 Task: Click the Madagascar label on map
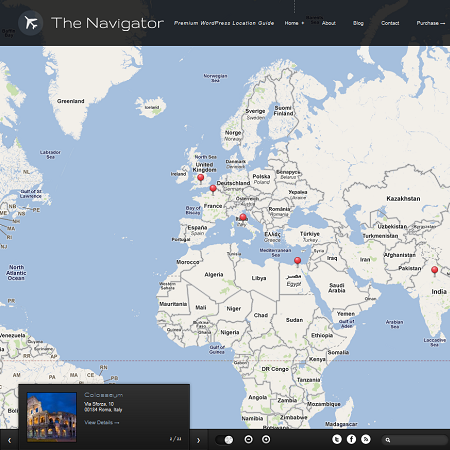341,424
